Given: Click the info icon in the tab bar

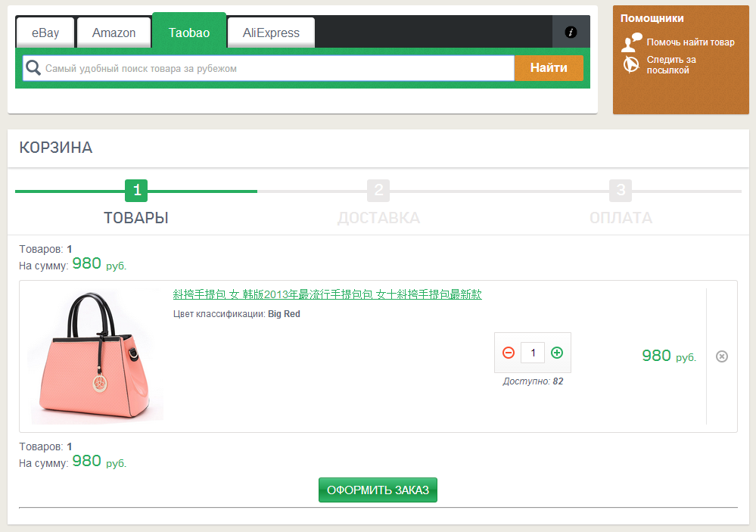Looking at the screenshot, I should pyautogui.click(x=571, y=33).
